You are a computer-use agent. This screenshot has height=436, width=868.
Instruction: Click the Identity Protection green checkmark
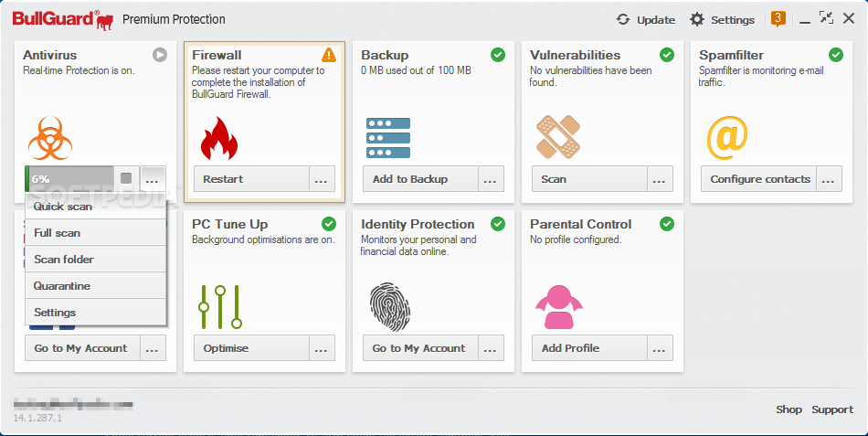pos(498,224)
